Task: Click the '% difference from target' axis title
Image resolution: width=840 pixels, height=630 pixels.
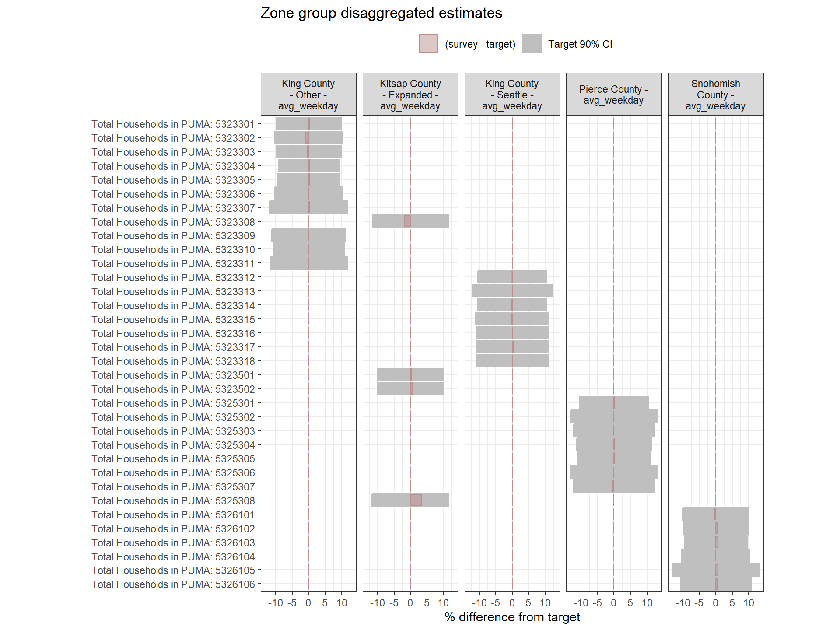Action: click(512, 617)
